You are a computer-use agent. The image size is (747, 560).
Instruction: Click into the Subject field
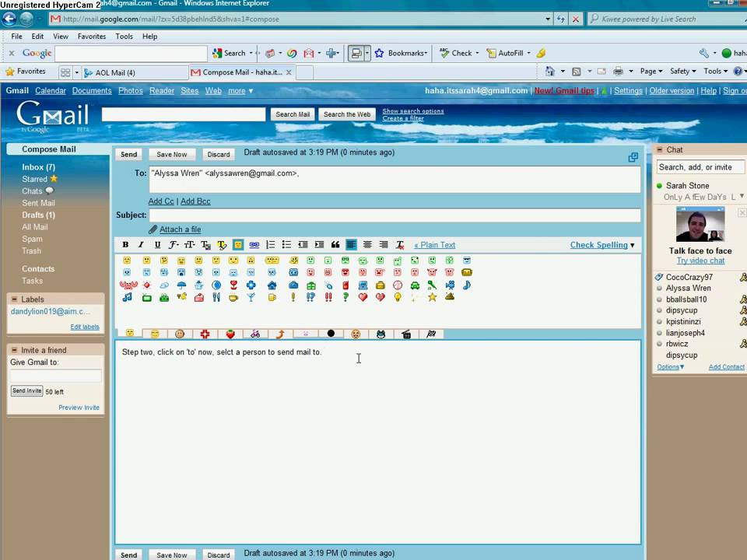pyautogui.click(x=395, y=215)
